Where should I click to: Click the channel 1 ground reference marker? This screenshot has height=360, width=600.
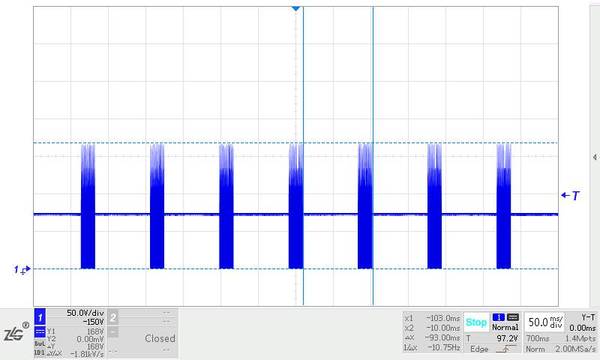pos(22,270)
